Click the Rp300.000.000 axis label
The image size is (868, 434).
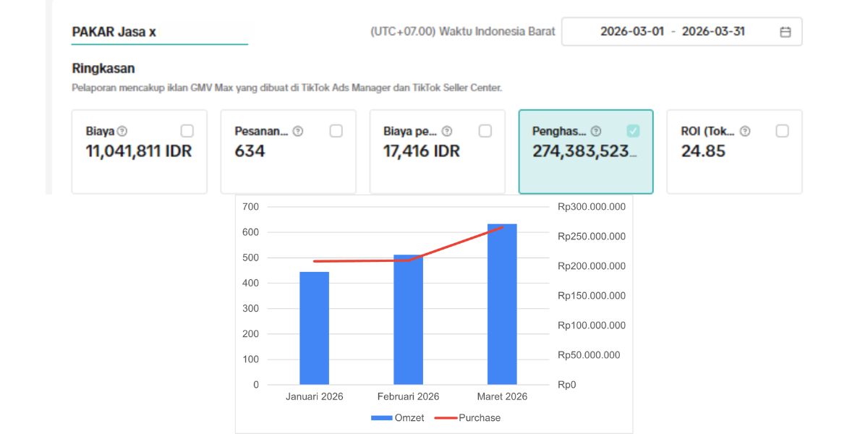pos(592,207)
